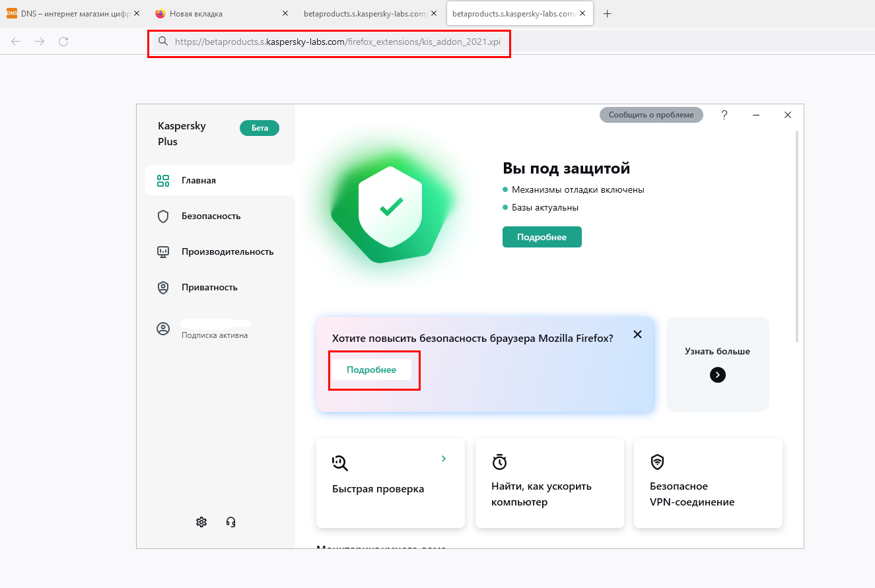Open Безопасное VPN-соединение card

coord(708,483)
